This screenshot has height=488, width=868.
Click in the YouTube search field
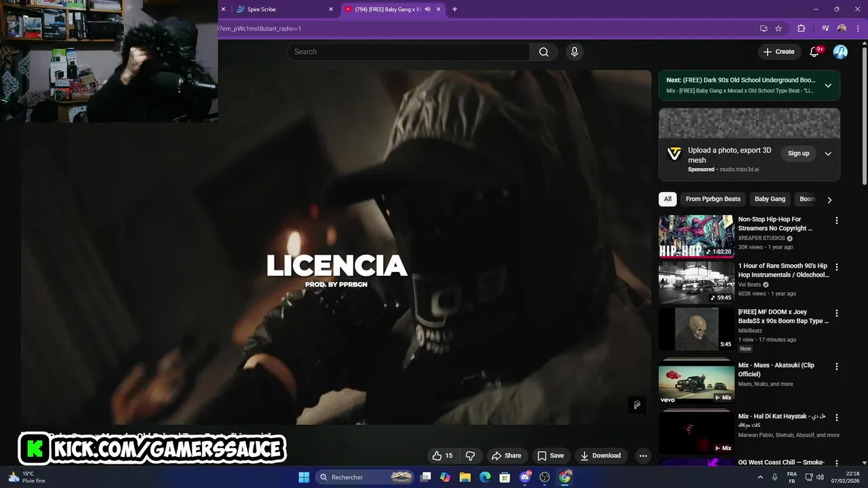pos(409,52)
